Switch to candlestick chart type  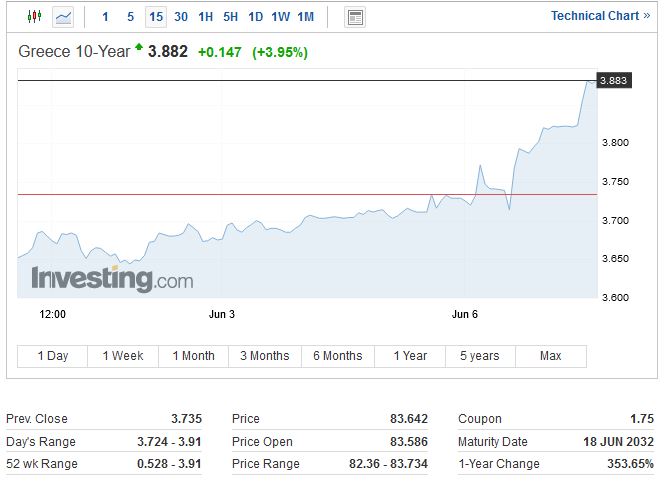click(35, 17)
